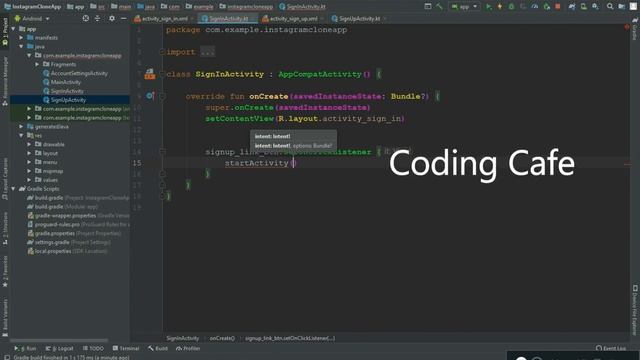640x360 pixels.
Task: Toggle the Gradle side tab on right
Action: 635,29
